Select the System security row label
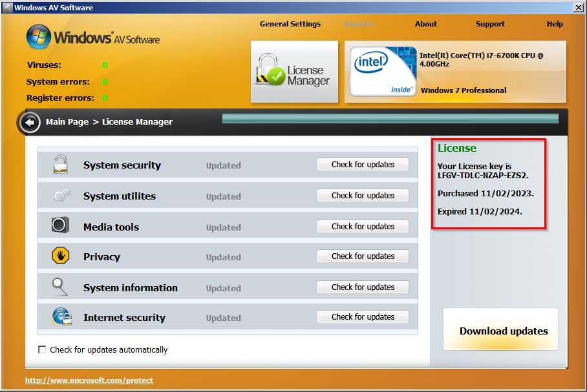Screen dimensions: 587x392 click(x=122, y=165)
